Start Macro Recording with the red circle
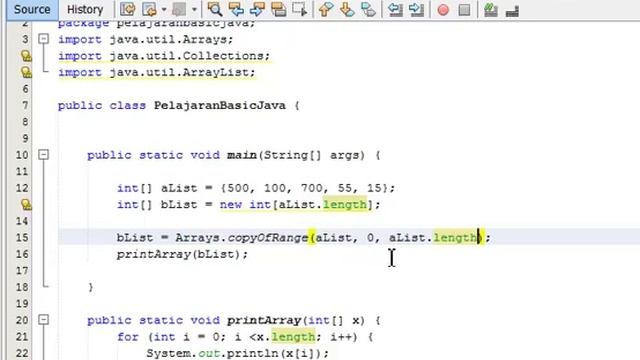640x360 pixels. [443, 9]
